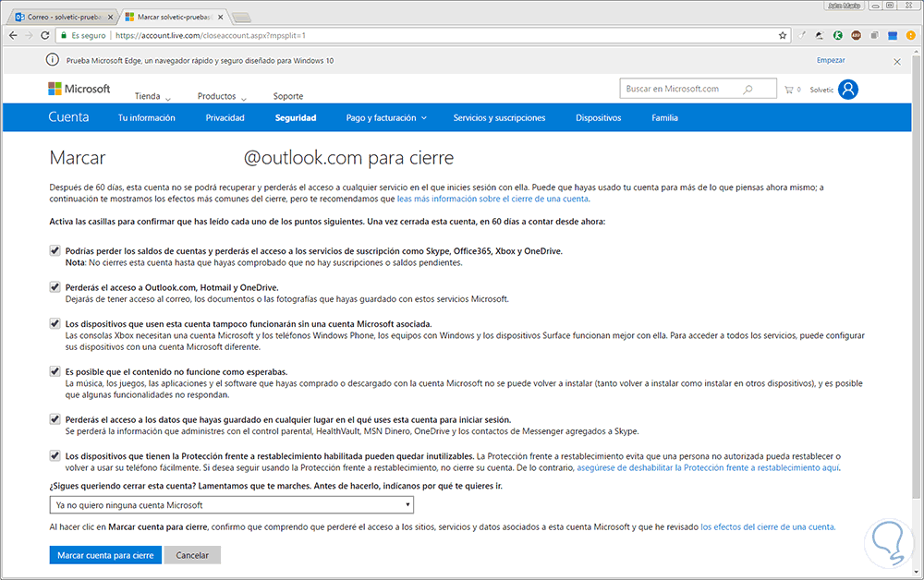The image size is (924, 580).
Task: Uncheck 'Perderás el acceso a Outlook.com' checkbox
Action: pyautogui.click(x=55, y=286)
